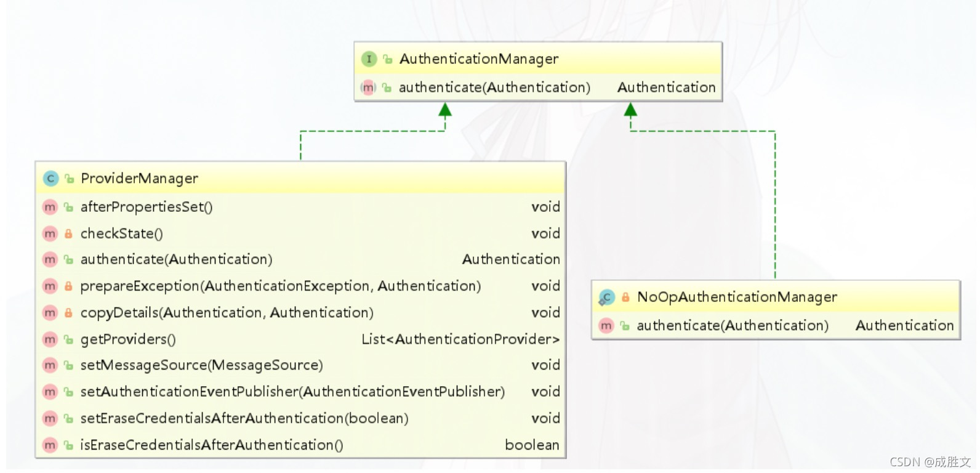Select setMessageSource(MessageSource) method

(x=202, y=365)
